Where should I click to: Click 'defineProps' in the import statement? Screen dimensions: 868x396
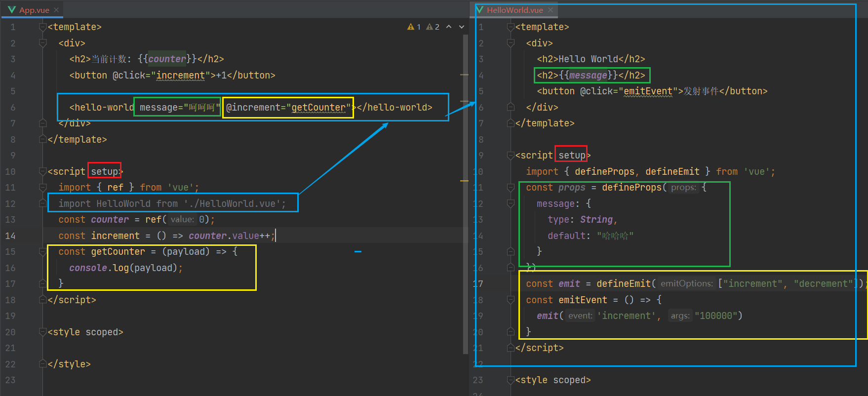604,171
